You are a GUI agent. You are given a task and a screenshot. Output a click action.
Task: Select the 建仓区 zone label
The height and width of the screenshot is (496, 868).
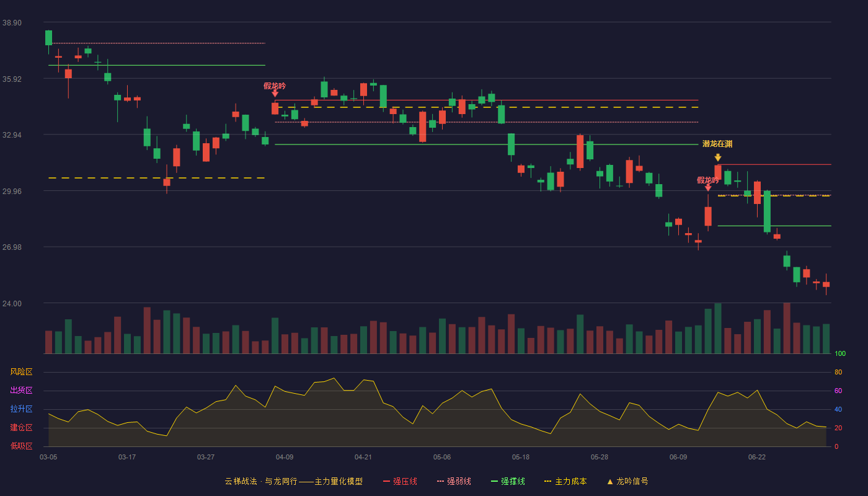[x=21, y=428]
